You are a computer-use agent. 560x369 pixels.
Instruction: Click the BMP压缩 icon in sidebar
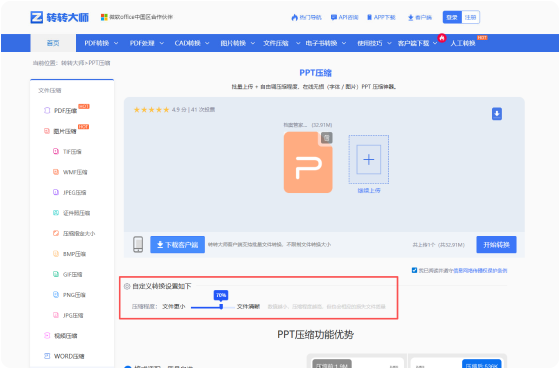[x=56, y=254]
